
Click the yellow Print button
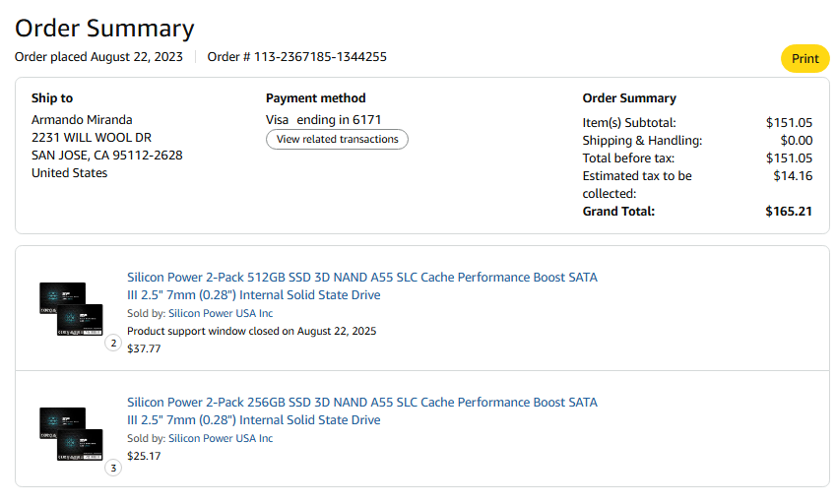click(804, 59)
